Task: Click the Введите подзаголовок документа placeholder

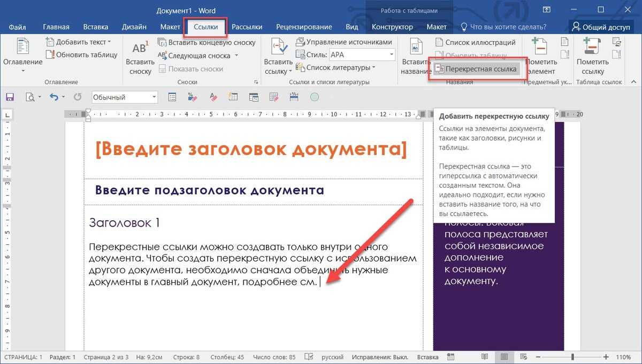Action: coord(209,190)
